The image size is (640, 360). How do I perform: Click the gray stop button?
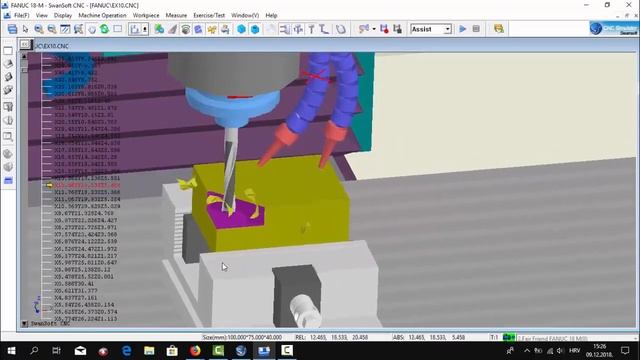pyautogui.click(x=476, y=29)
